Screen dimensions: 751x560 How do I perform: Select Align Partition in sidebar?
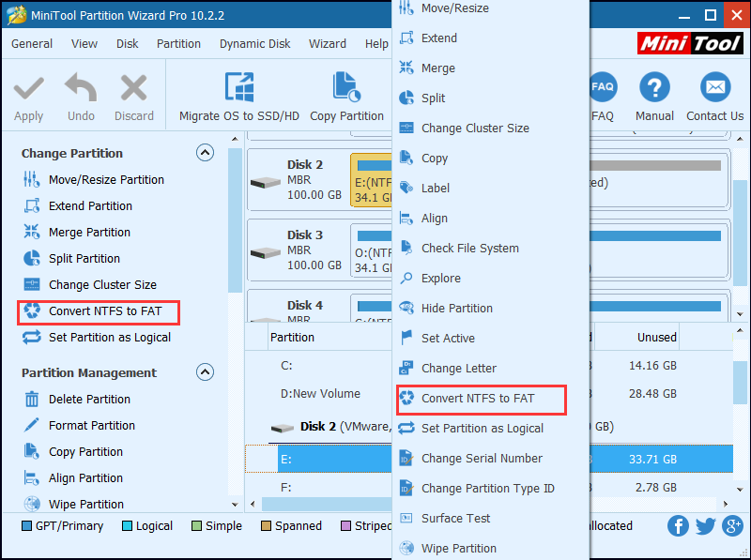coord(73,478)
